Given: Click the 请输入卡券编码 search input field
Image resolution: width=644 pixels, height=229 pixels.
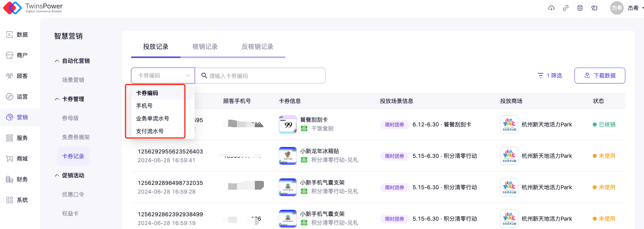Looking at the screenshot, I should 262,76.
